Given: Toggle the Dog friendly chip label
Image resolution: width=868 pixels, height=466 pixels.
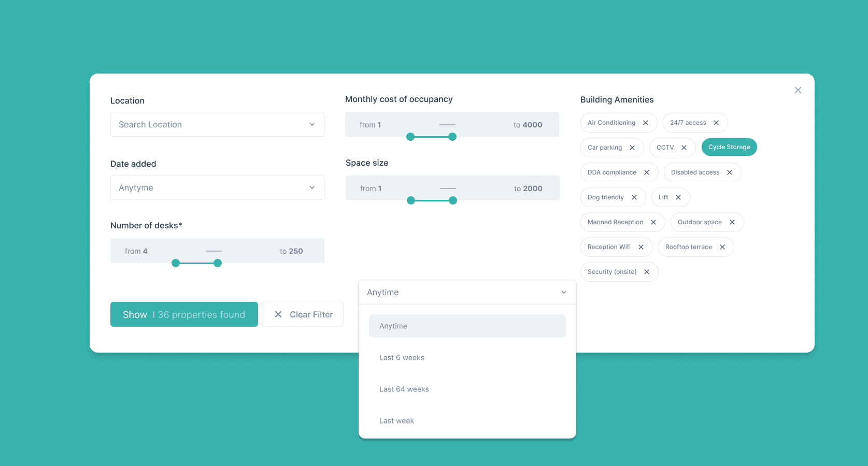Looking at the screenshot, I should pyautogui.click(x=606, y=197).
